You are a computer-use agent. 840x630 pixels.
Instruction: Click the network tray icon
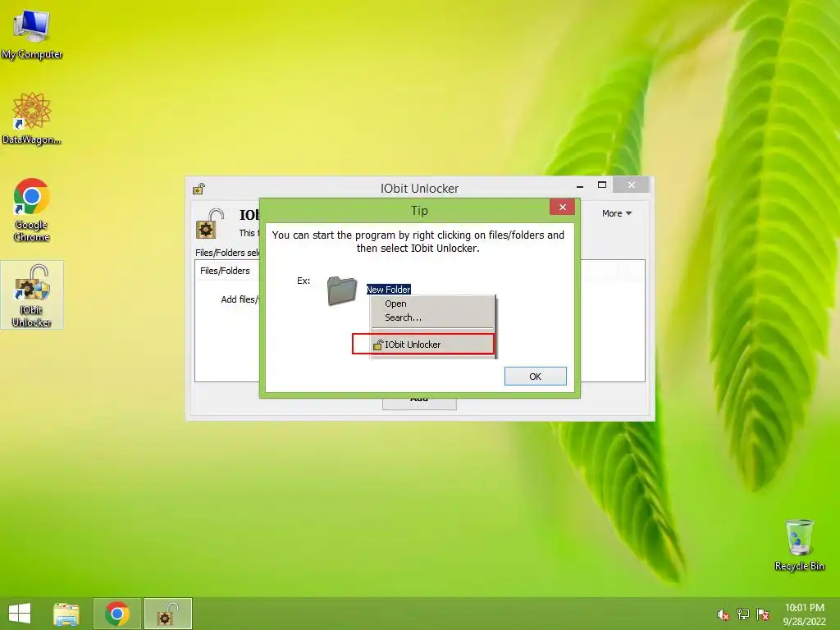pos(743,614)
